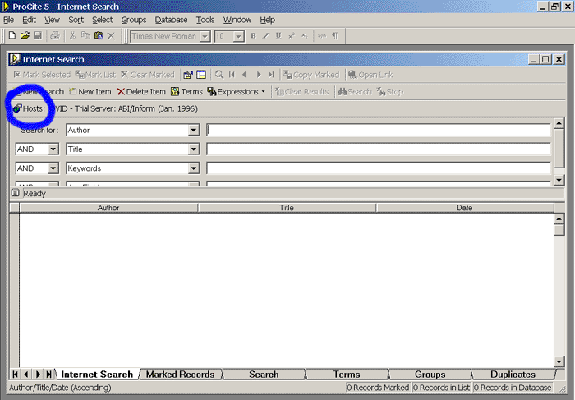The height and width of the screenshot is (400, 575).
Task: Open the AND operator dropdown beside Title
Action: click(x=53, y=149)
